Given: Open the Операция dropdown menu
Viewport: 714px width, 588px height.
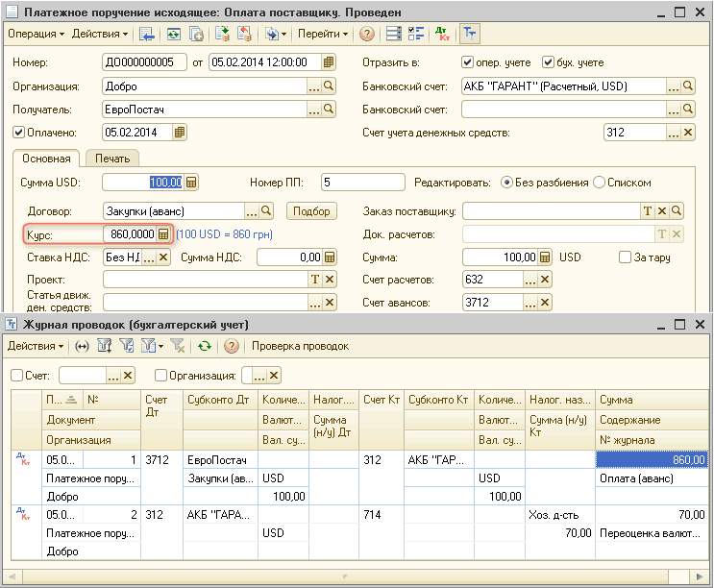Looking at the screenshot, I should 36,34.
